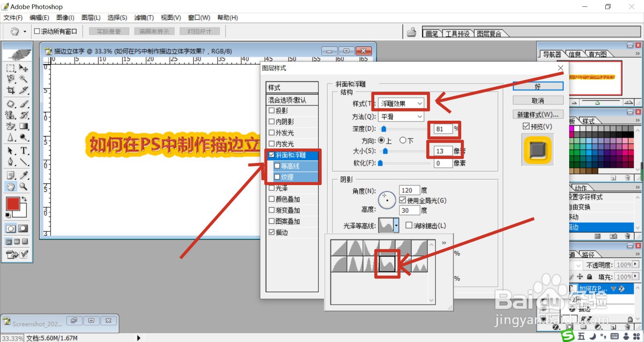Open the 文件(F) menu

click(13, 18)
